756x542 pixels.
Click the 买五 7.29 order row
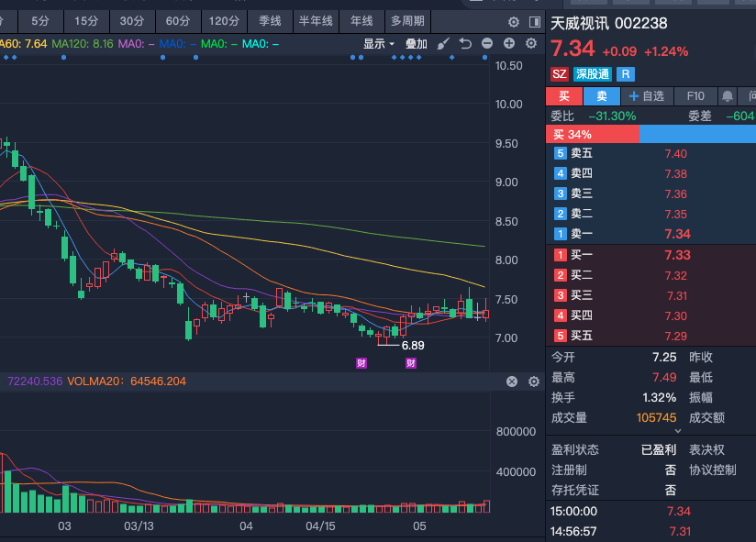click(650, 336)
